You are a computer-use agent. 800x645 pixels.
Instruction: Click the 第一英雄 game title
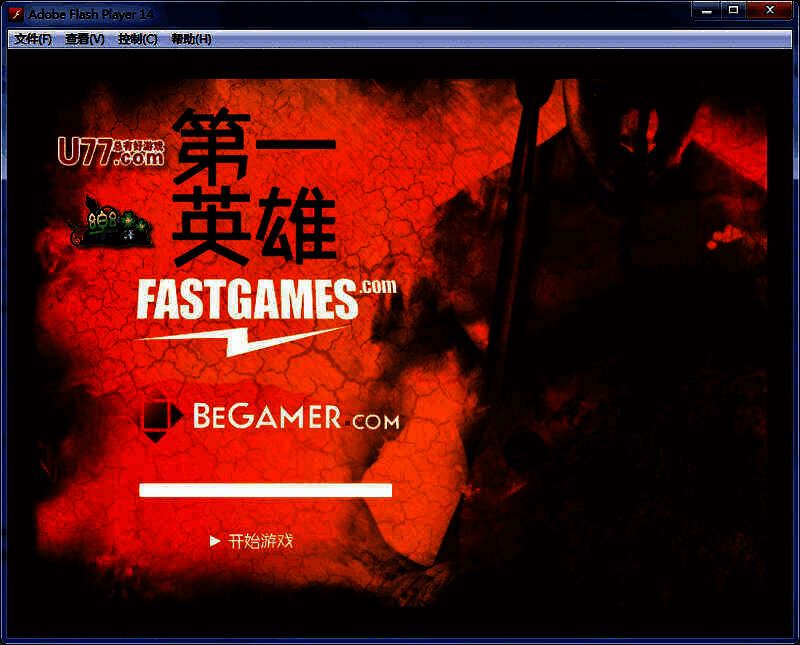click(254, 188)
